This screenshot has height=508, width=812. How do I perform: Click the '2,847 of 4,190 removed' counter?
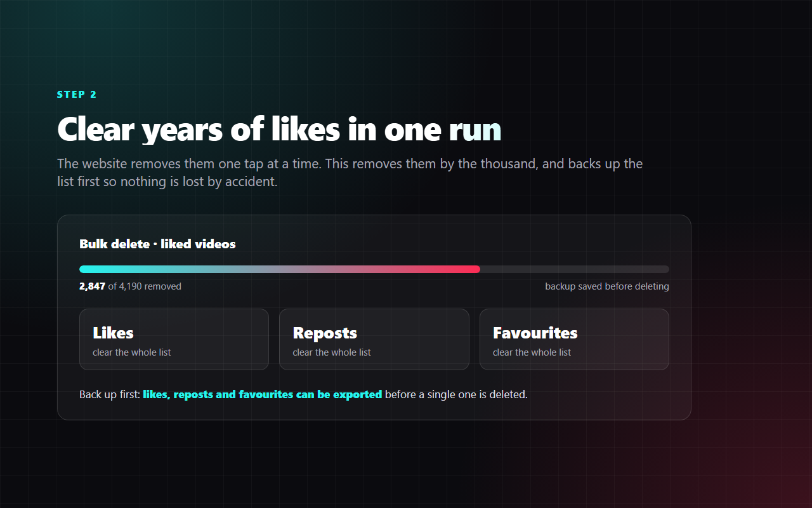(130, 286)
